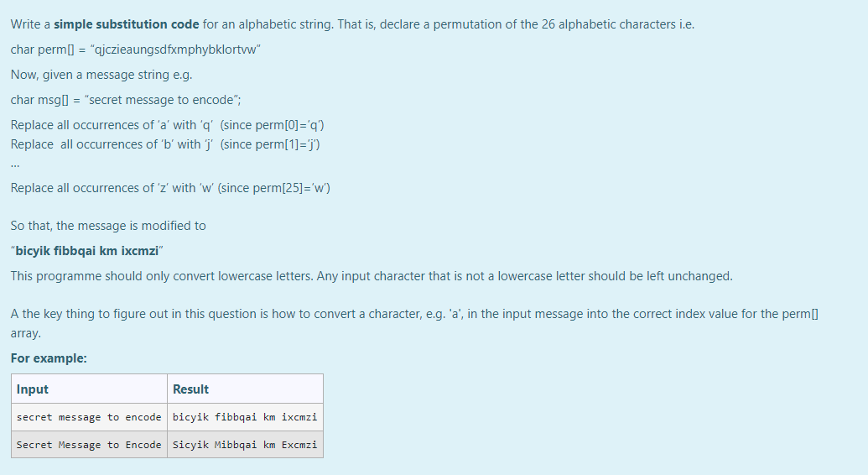Click the line about replacing 'b' with 'j'
This screenshot has width=868, height=475.
(165, 144)
